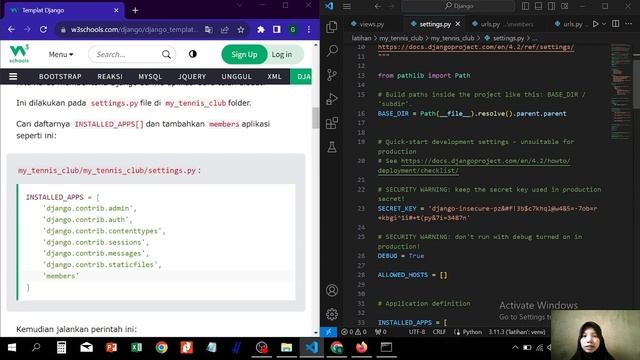Share this page icon in address bar

click(x=224, y=29)
